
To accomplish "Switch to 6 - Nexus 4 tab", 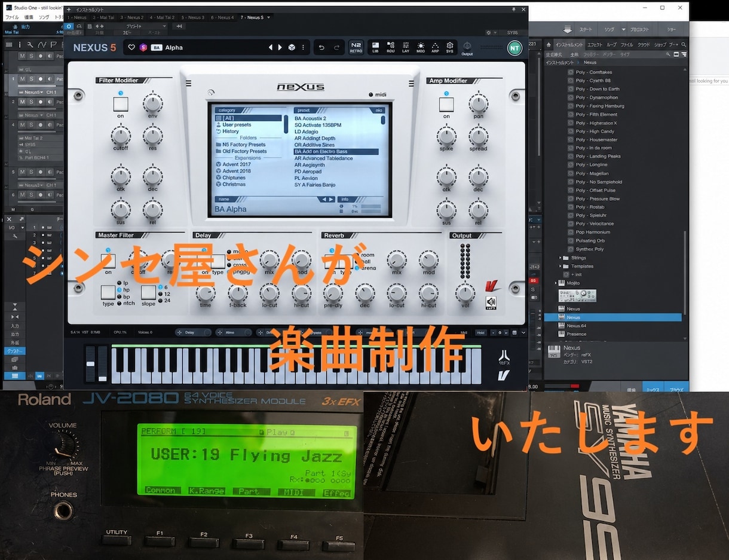I will 222,17.
